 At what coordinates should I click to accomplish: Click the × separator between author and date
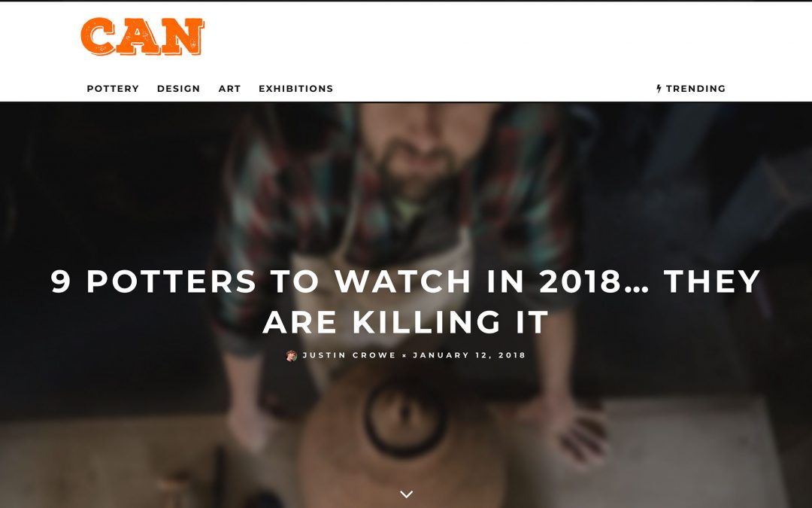(x=404, y=355)
